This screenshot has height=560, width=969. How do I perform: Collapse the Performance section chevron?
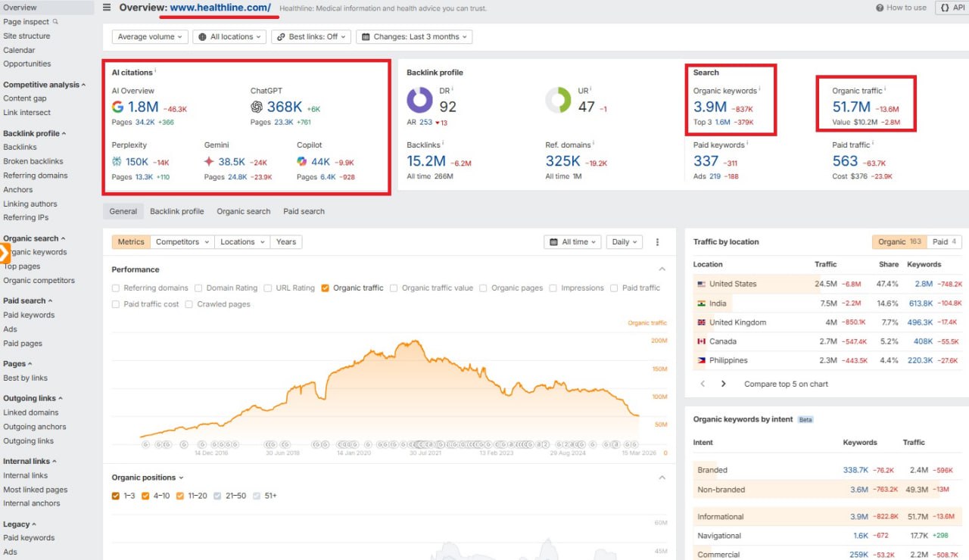pos(662,269)
